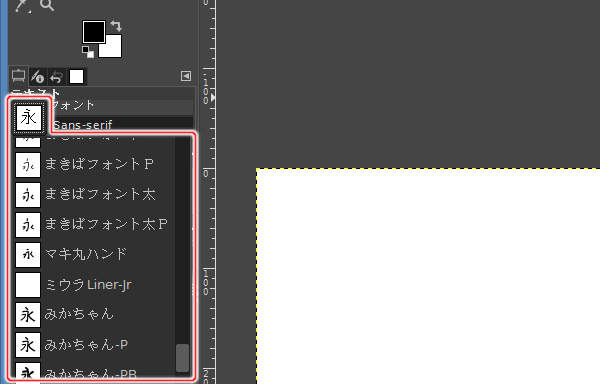Reset colors to default black and white

pos(88,52)
